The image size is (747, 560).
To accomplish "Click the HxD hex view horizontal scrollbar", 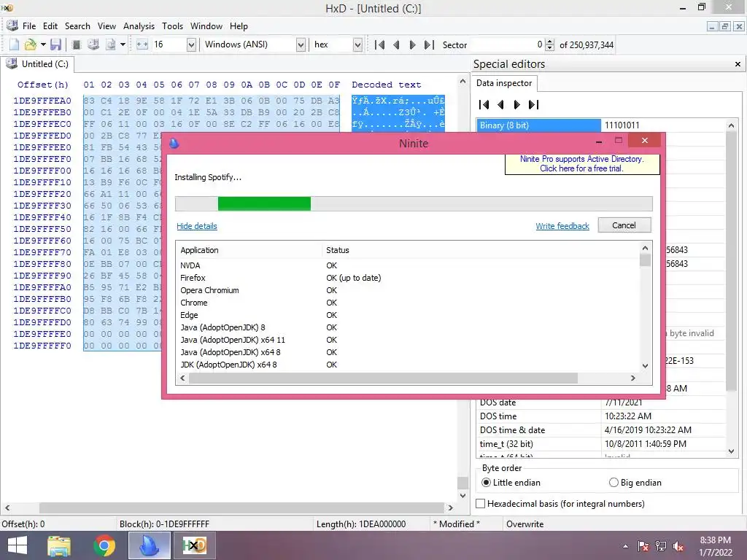I will 241,507.
